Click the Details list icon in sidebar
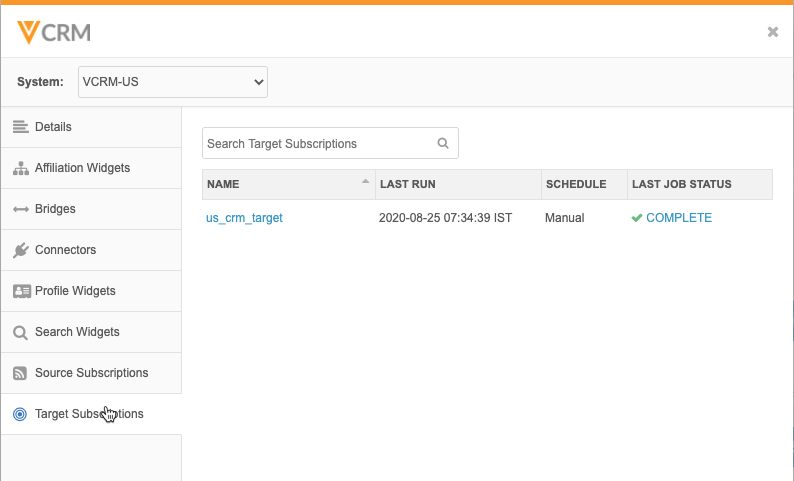 coord(20,127)
